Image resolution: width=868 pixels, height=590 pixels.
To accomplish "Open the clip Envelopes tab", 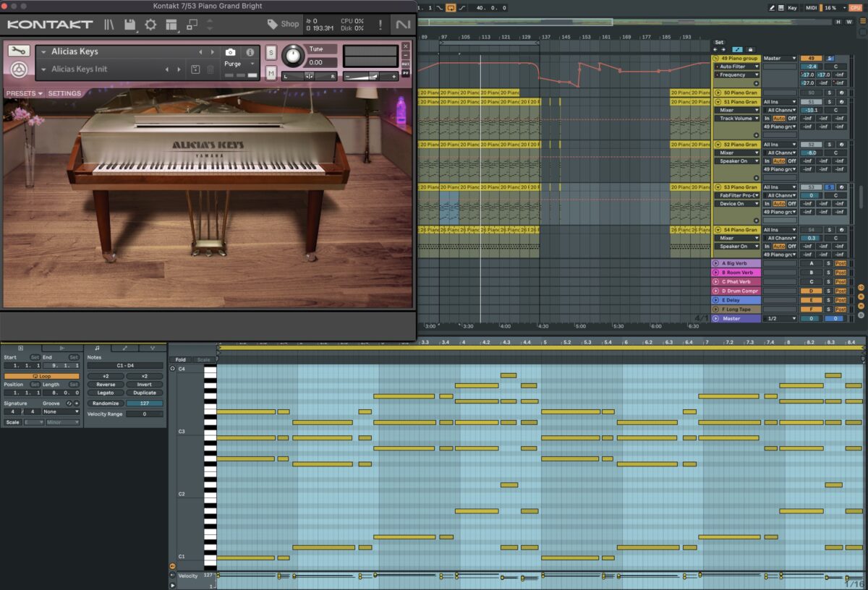I will pos(124,348).
